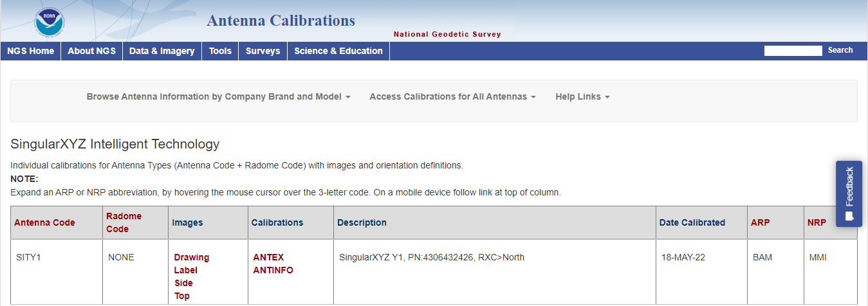Open Science & Education menu
Screen dimensions: 868x306
(x=338, y=51)
